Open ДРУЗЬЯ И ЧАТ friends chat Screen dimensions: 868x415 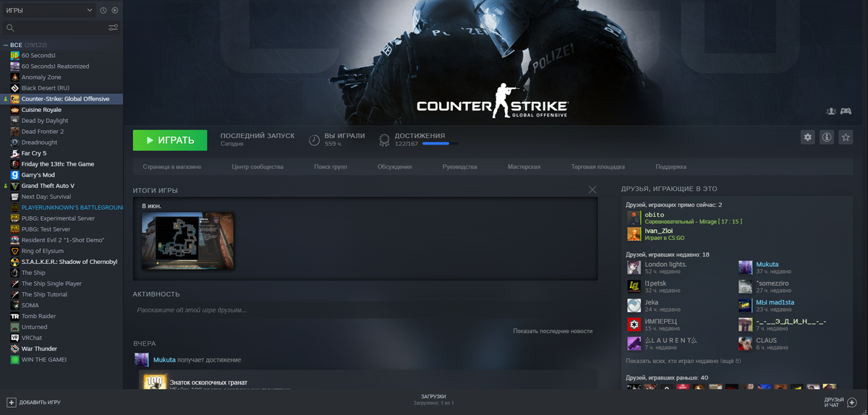click(x=840, y=402)
